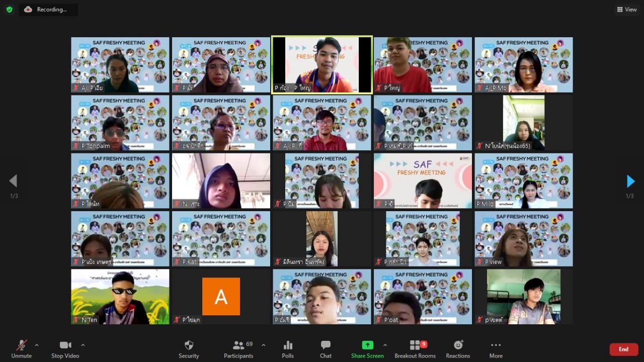Expand audio options arrow beside Unmute

click(37, 345)
